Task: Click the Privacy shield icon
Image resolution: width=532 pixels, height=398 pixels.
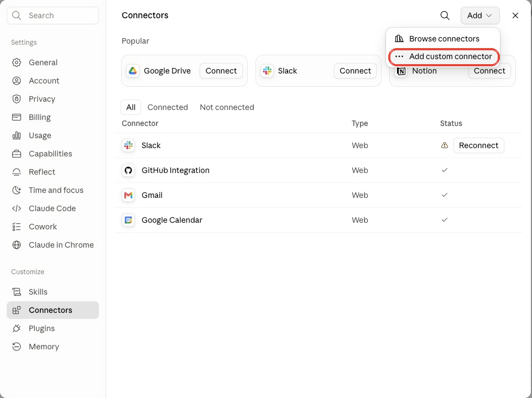Action: pyautogui.click(x=16, y=99)
